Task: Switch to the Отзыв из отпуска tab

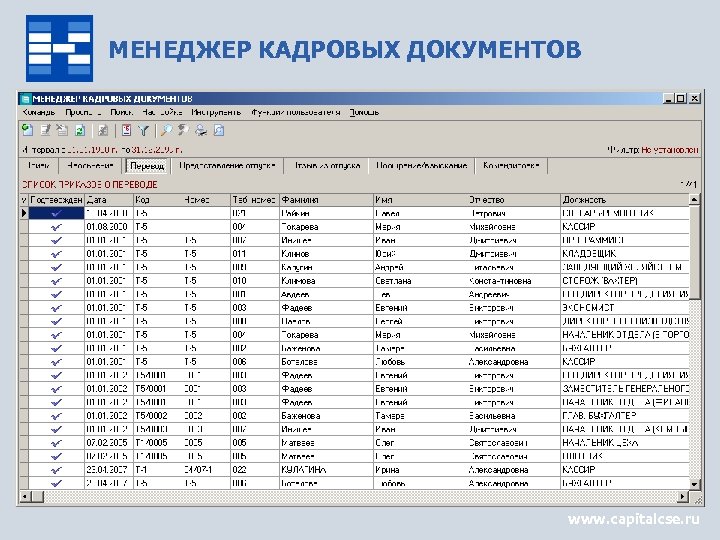Action: [327, 165]
